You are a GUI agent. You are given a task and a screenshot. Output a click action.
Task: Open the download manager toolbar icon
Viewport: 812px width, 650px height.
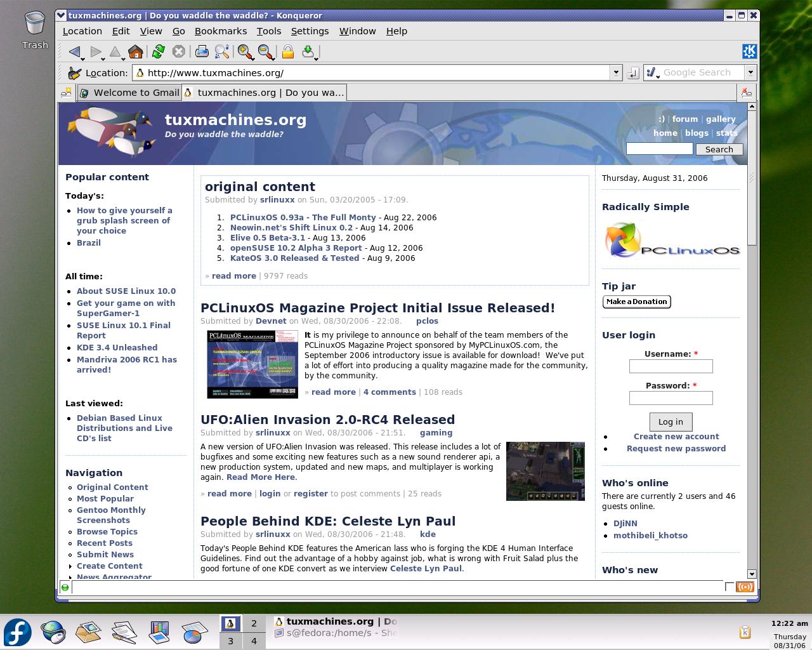pyautogui.click(x=308, y=52)
